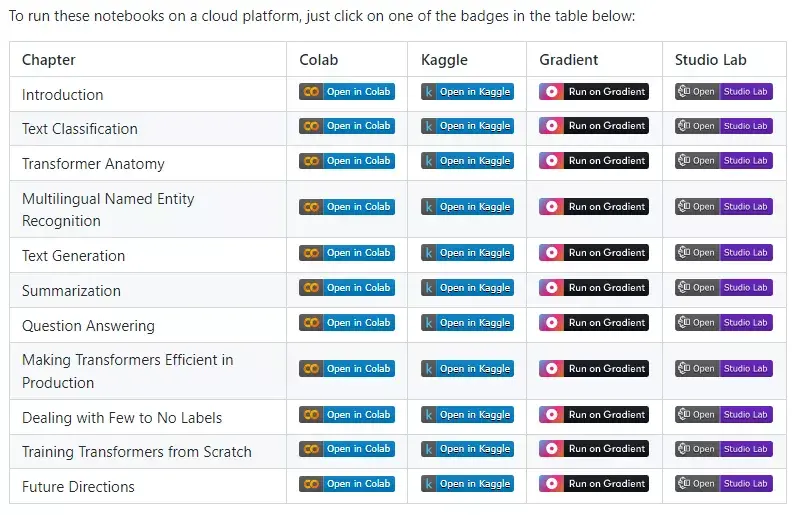798x515 pixels.
Task: Click the Chapter column header
Action: click(x=49, y=60)
